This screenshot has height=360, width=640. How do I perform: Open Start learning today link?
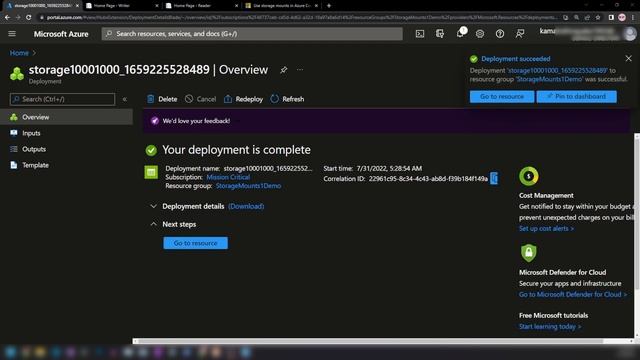click(x=550, y=327)
